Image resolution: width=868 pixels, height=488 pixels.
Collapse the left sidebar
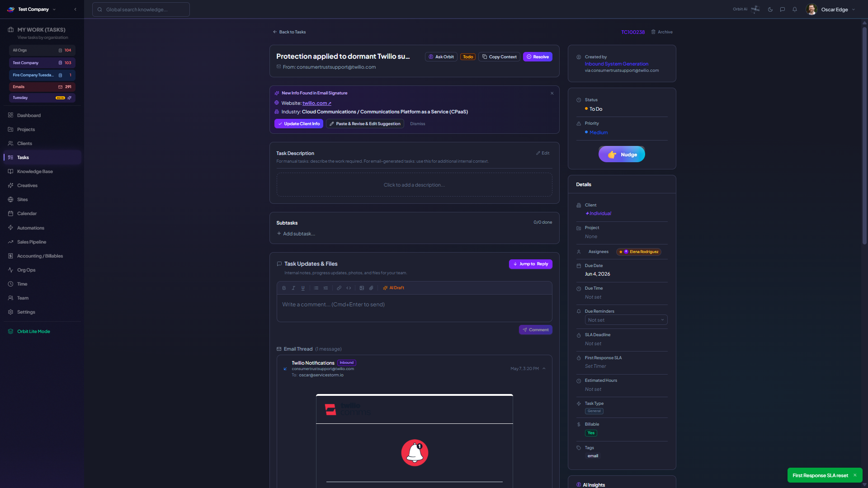(75, 9)
